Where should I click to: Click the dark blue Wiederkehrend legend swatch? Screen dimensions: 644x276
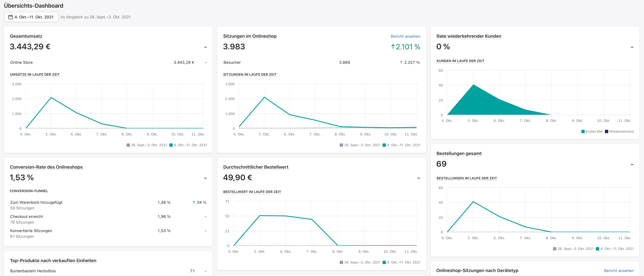tap(606, 131)
